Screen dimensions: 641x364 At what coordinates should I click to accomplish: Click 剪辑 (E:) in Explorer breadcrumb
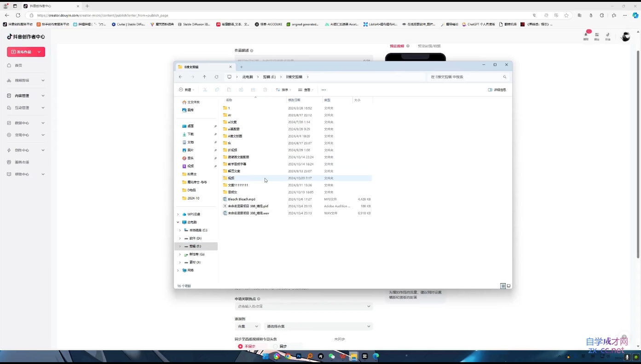click(x=269, y=77)
